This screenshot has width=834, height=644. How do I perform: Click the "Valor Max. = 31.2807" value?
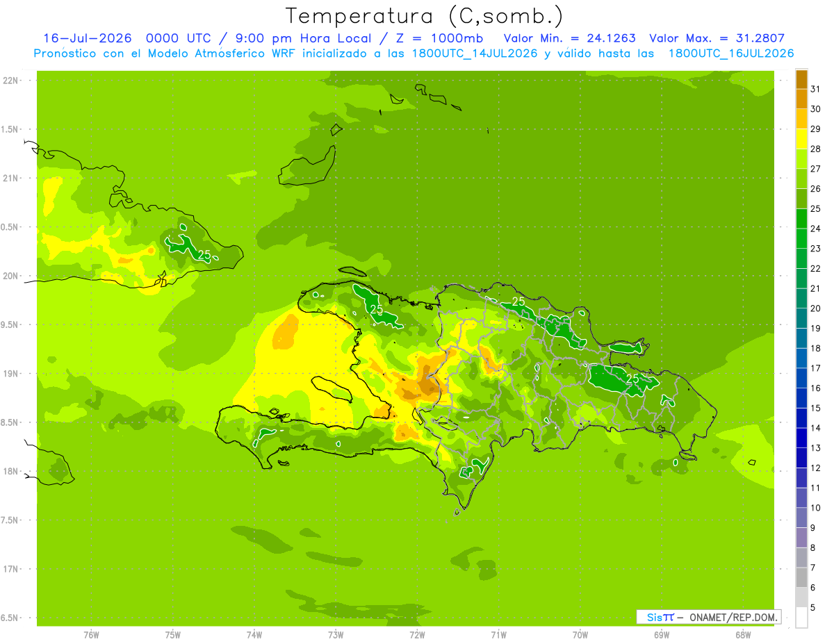click(717, 38)
